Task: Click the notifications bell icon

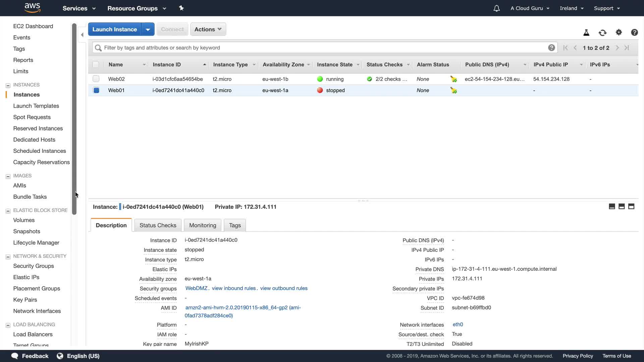Action: (496, 8)
